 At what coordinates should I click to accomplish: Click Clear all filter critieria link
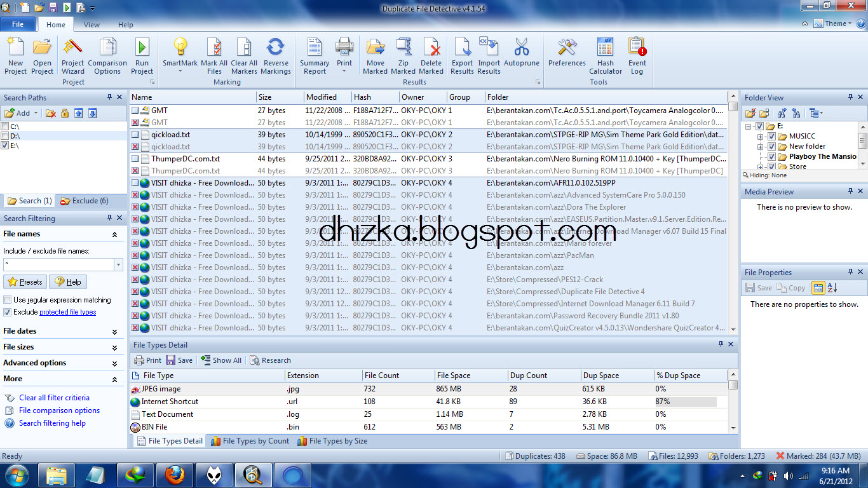point(54,398)
